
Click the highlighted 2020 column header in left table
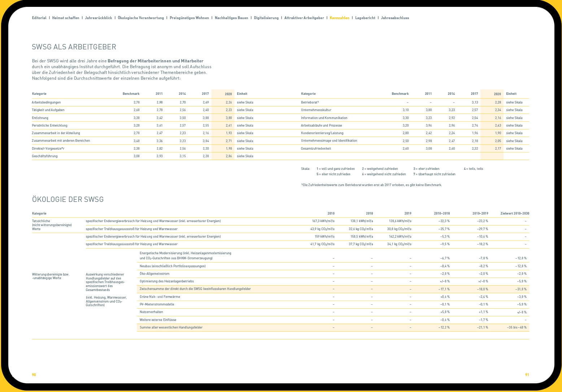click(x=228, y=94)
